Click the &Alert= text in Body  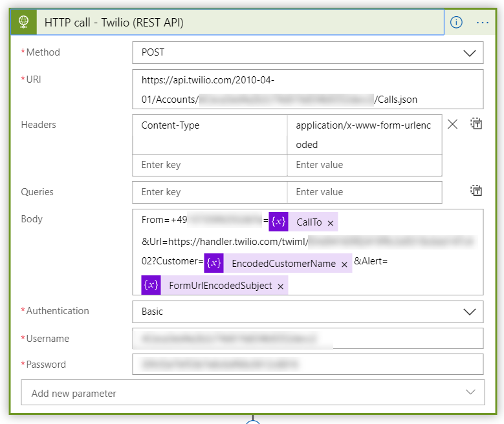click(371, 261)
